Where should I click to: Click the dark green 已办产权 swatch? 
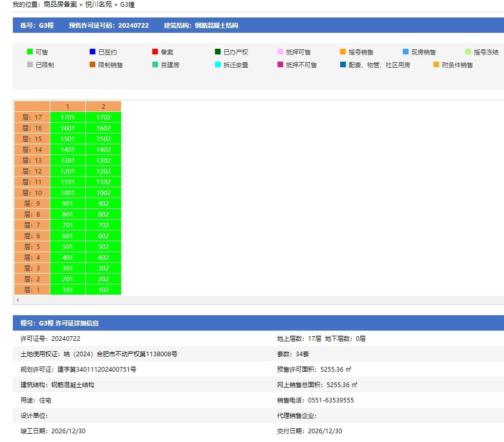pos(218,52)
